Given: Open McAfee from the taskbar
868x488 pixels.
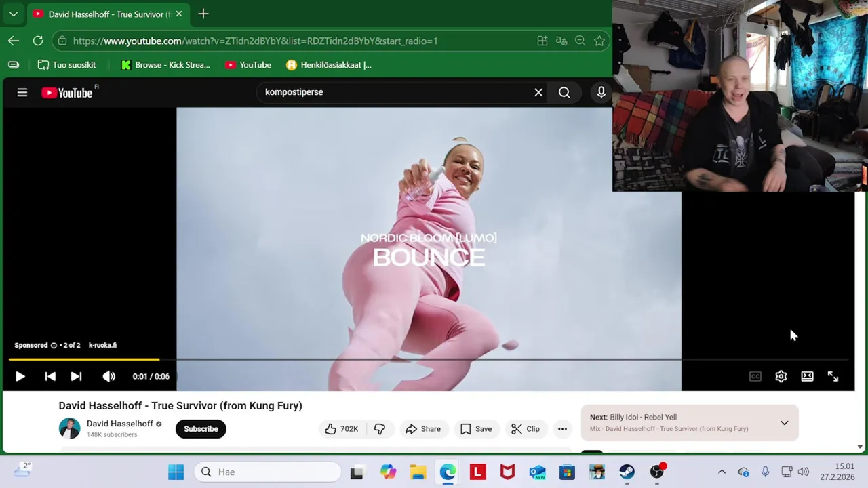Looking at the screenshot, I should pos(507,472).
